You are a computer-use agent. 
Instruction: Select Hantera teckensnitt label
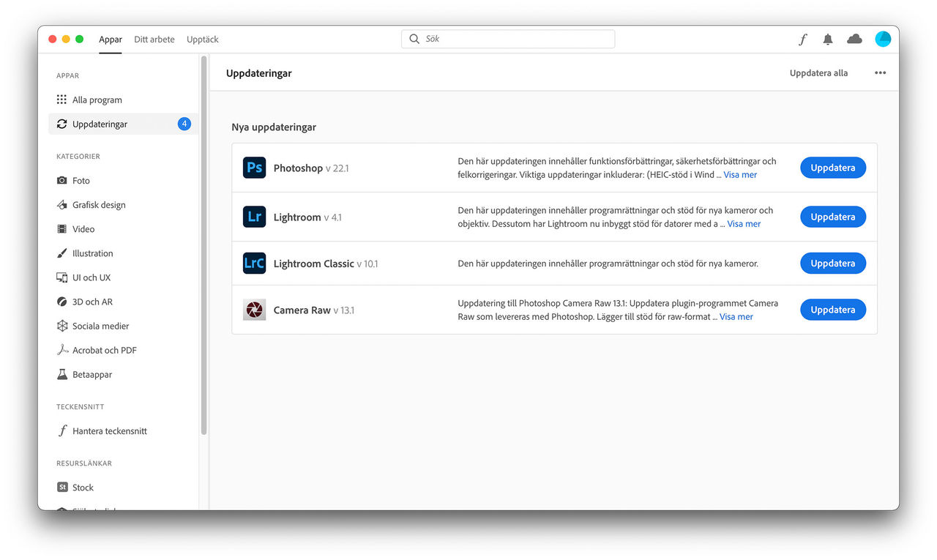[x=110, y=431]
